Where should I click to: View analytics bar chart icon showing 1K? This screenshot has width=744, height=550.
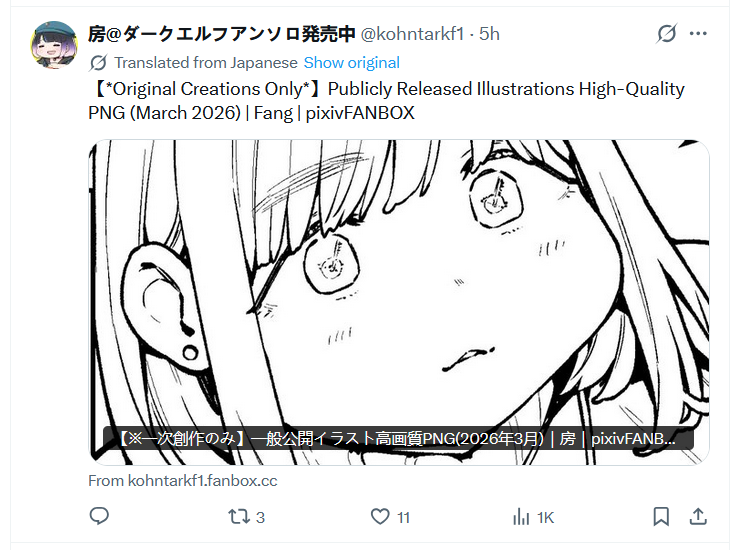[x=521, y=517]
